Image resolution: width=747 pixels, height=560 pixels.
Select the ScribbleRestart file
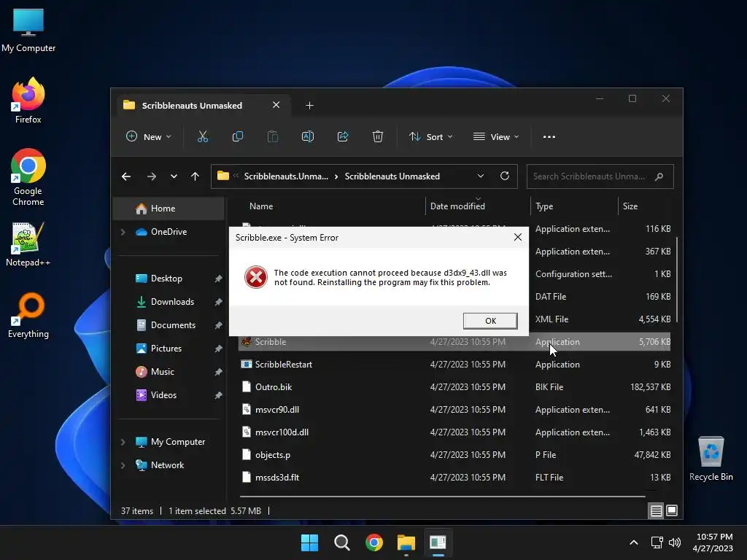pyautogui.click(x=454, y=365)
